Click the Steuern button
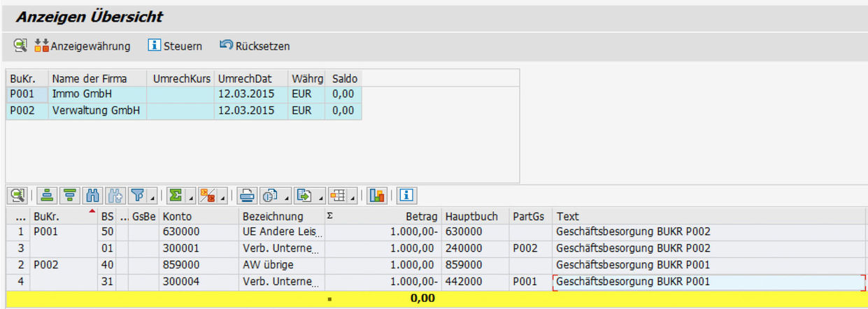868x309 pixels. [175, 46]
